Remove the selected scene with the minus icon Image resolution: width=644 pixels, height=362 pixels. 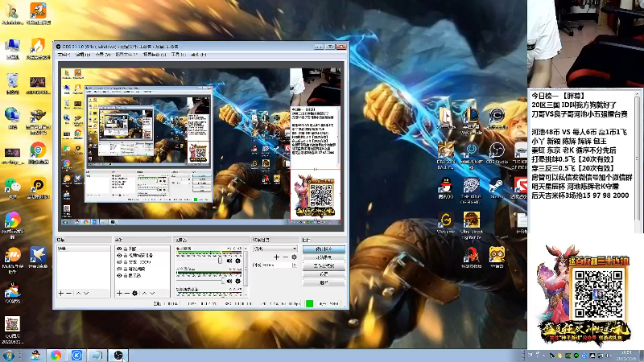(68, 293)
